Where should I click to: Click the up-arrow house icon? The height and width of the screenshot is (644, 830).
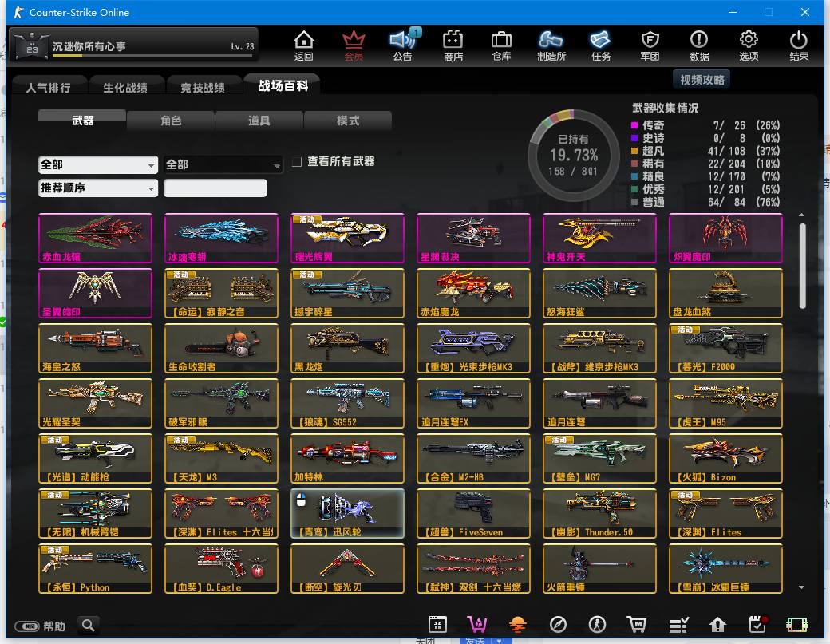point(717,625)
